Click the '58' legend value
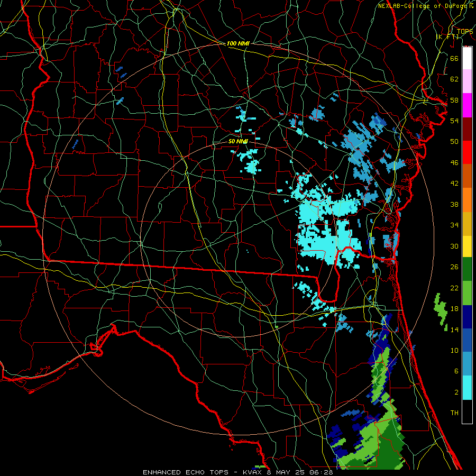The height and width of the screenshot is (476, 476). coord(454,100)
